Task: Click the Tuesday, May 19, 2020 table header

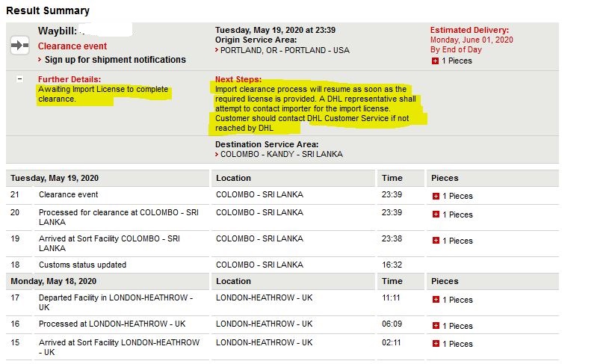Action: point(55,178)
